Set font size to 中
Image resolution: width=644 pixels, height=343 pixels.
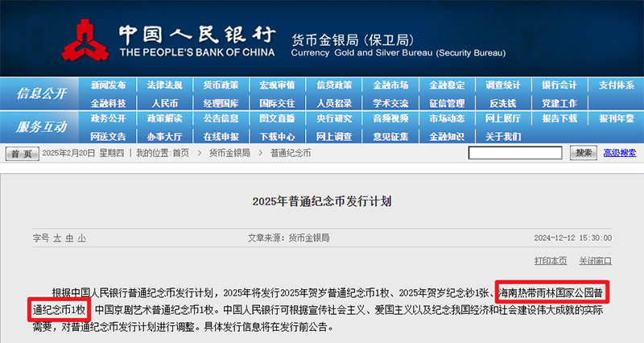coord(69,238)
